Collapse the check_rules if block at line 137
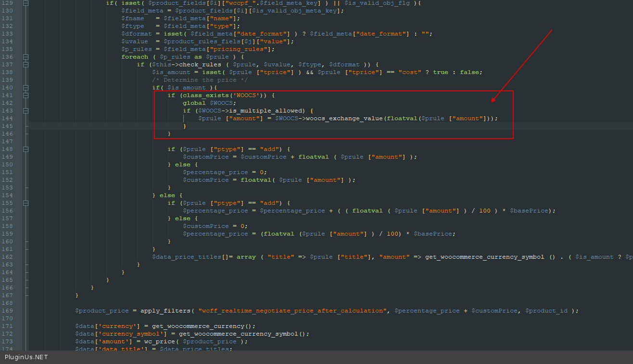This screenshot has height=364, width=633. point(26,64)
